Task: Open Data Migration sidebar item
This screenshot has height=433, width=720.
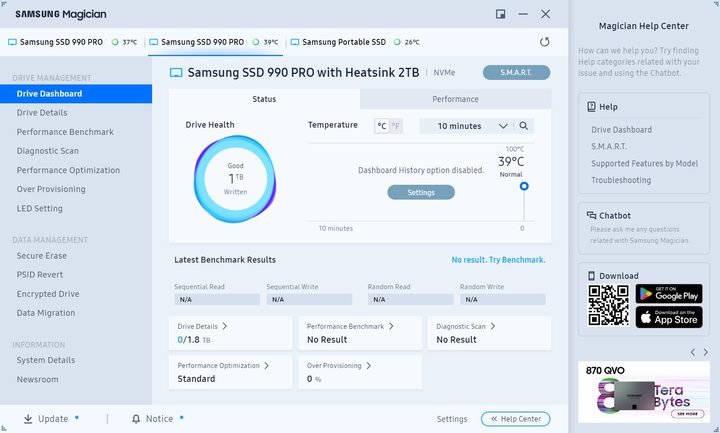Action: (46, 313)
